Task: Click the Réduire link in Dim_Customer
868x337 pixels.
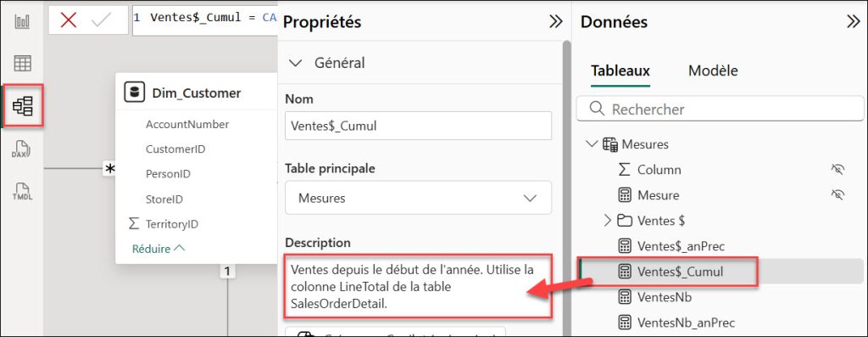Action: 158,249
